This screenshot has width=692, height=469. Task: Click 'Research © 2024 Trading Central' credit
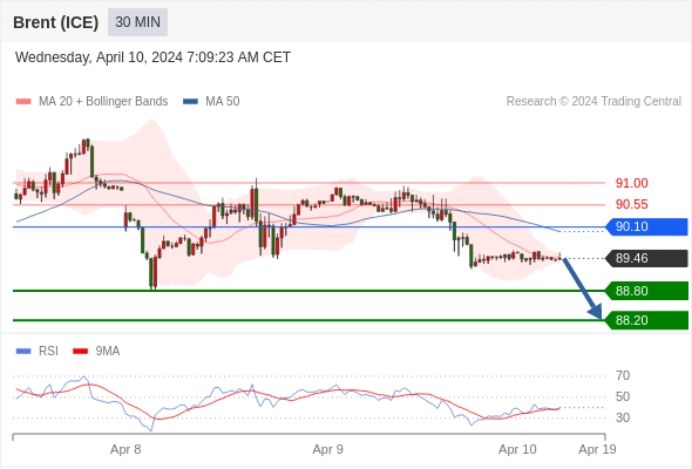[594, 101]
